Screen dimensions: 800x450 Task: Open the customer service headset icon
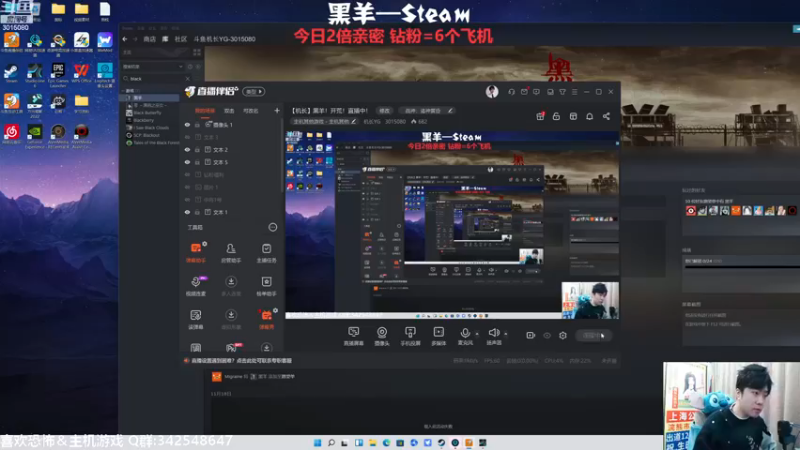point(511,92)
